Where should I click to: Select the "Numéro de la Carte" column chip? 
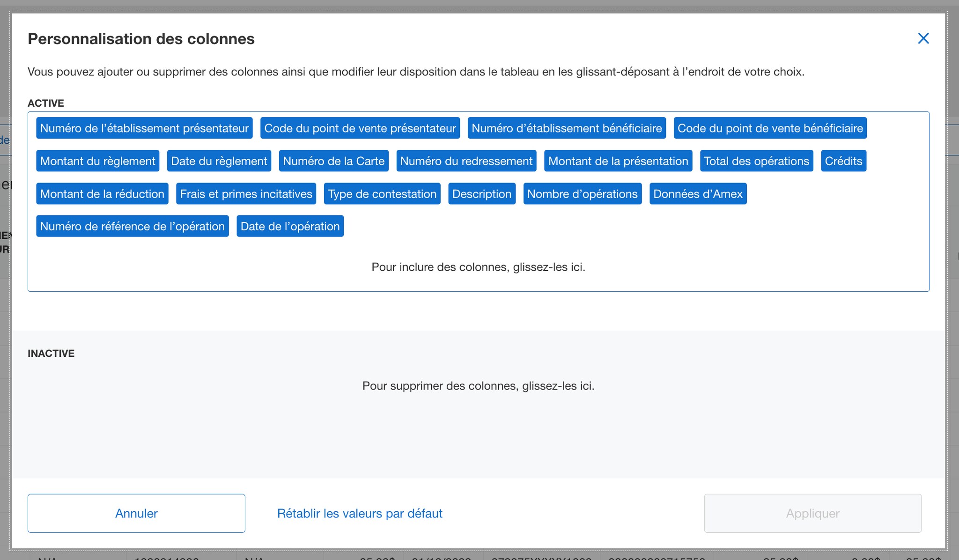(333, 161)
